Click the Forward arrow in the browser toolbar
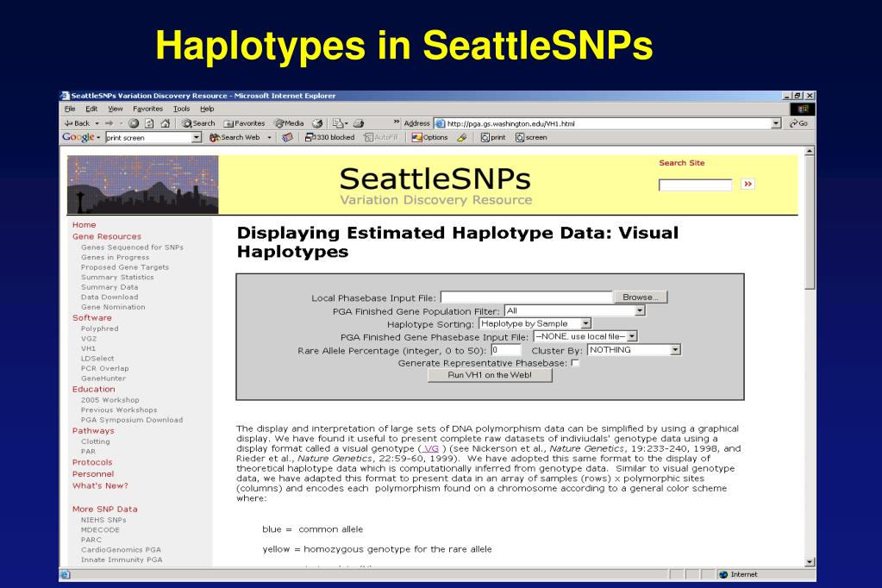 [x=109, y=123]
